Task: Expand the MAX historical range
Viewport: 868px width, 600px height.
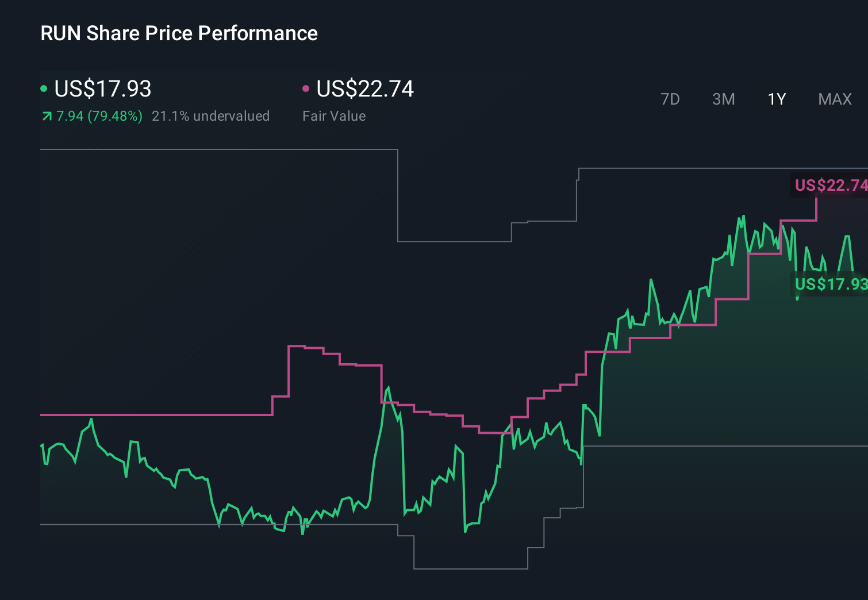Action: coord(835,99)
